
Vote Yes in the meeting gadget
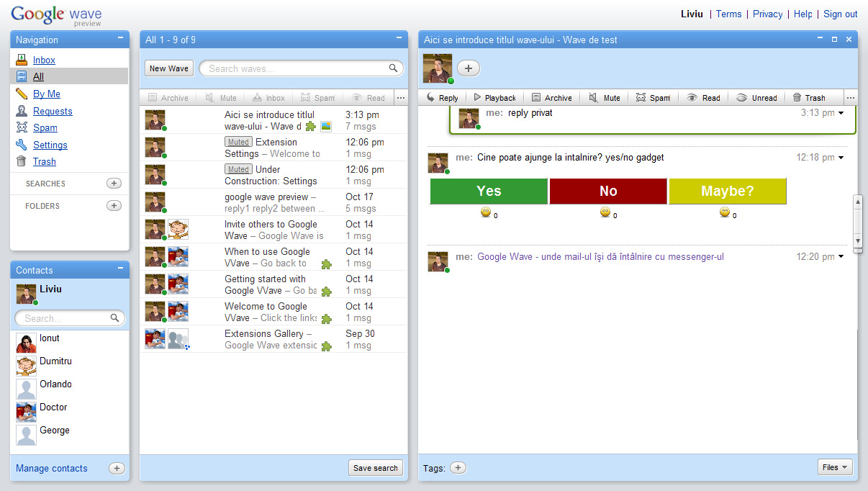point(489,191)
